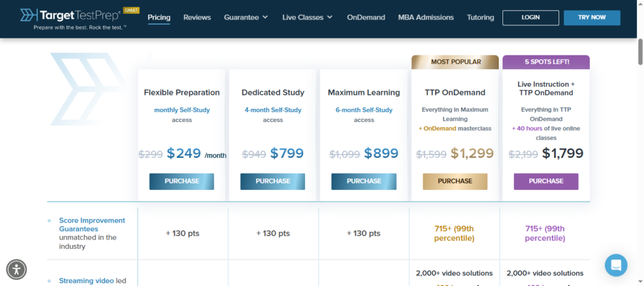Open the OnDemand navigation link
This screenshot has width=644, height=286.
(365, 18)
